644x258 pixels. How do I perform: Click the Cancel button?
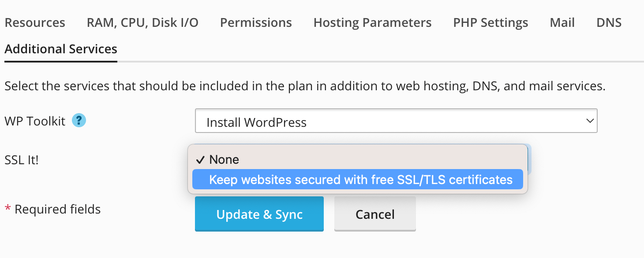[375, 214]
